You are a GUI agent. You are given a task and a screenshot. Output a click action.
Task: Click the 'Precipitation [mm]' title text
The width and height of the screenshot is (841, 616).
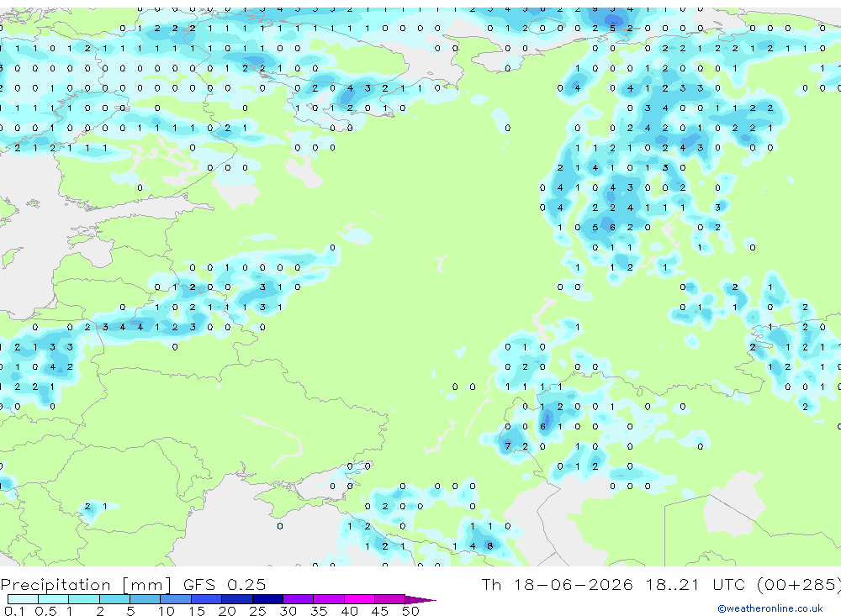pyautogui.click(x=86, y=584)
